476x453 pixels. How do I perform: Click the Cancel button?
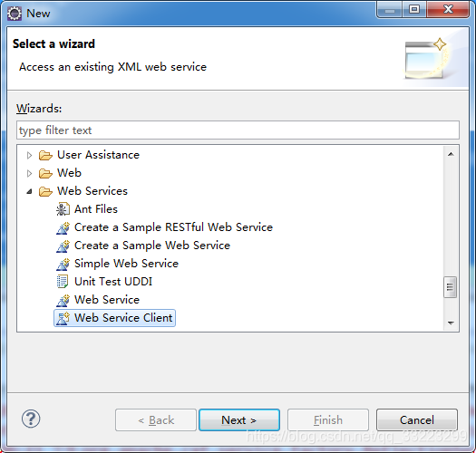[x=417, y=419]
